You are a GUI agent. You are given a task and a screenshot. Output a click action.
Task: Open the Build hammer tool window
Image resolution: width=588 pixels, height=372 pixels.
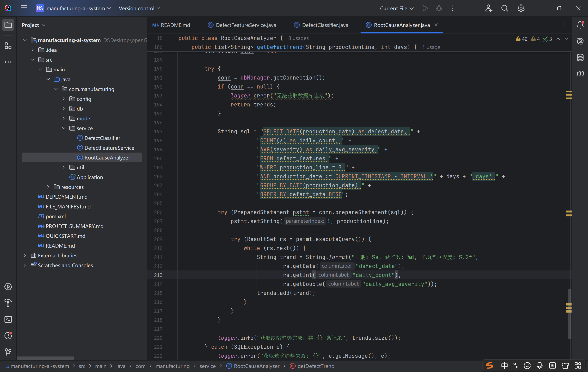[x=8, y=303]
